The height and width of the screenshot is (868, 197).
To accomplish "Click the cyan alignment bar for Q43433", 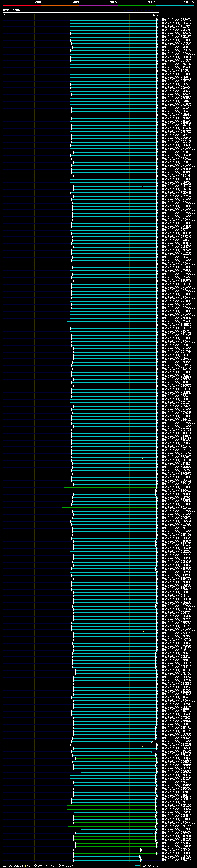I will click(x=114, y=67).
